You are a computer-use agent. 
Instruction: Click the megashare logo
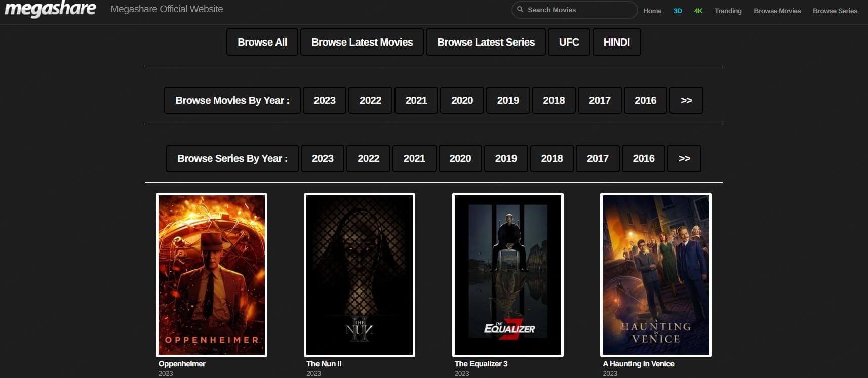pos(50,9)
